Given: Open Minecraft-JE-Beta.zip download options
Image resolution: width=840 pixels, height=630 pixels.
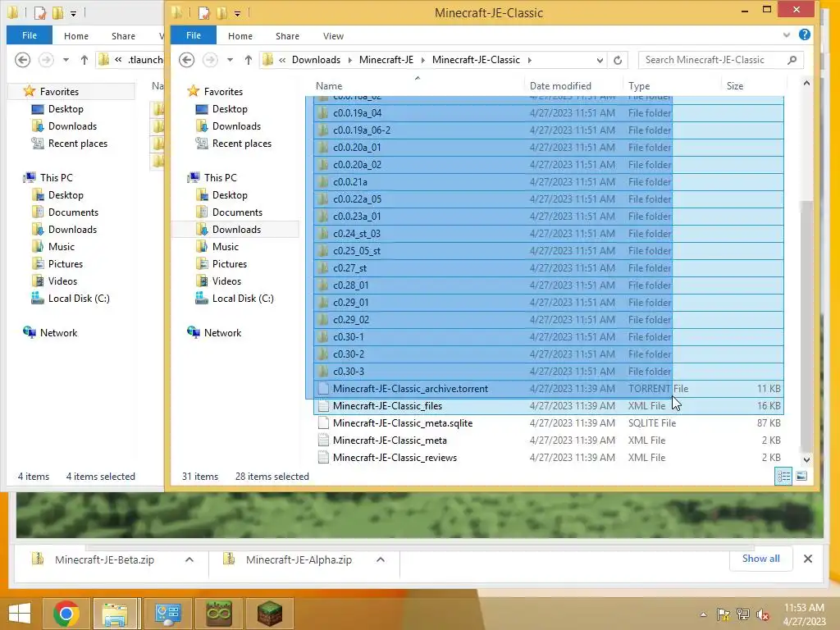Looking at the screenshot, I should tap(189, 559).
